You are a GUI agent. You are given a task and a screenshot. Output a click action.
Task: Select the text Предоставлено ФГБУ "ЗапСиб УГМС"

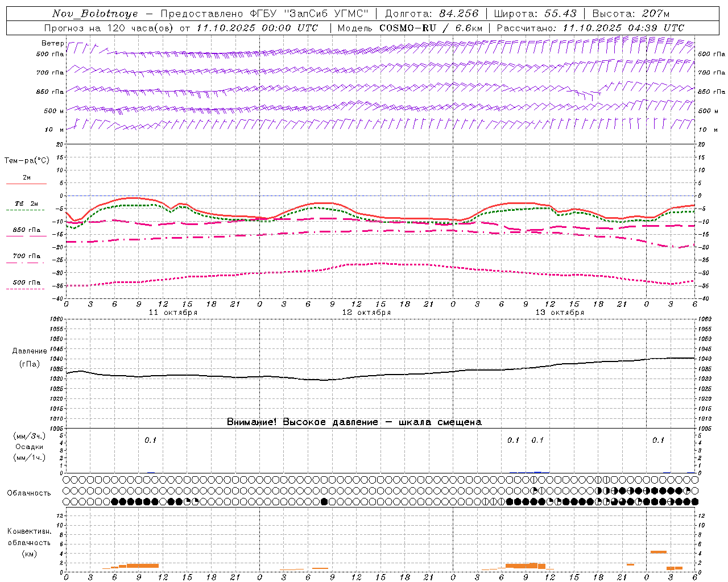264,14
